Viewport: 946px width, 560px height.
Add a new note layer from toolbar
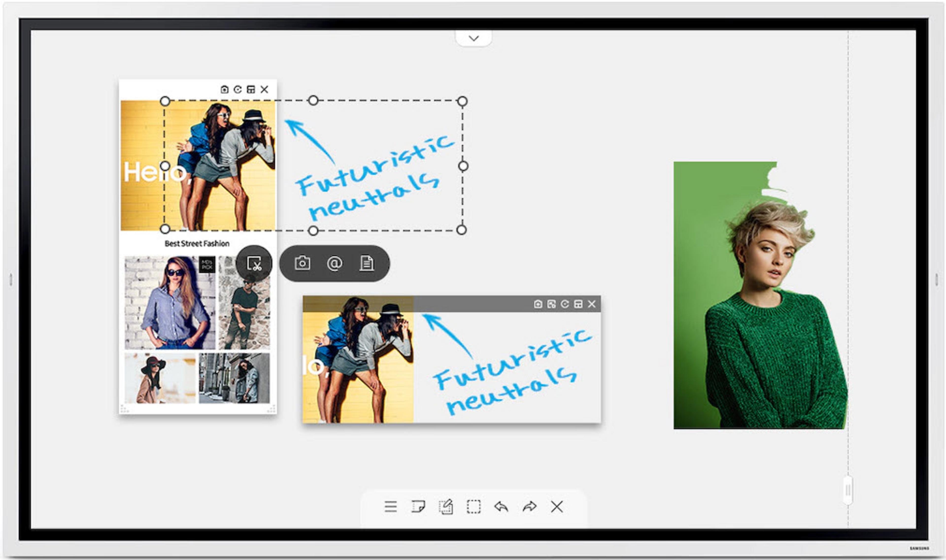(x=418, y=506)
